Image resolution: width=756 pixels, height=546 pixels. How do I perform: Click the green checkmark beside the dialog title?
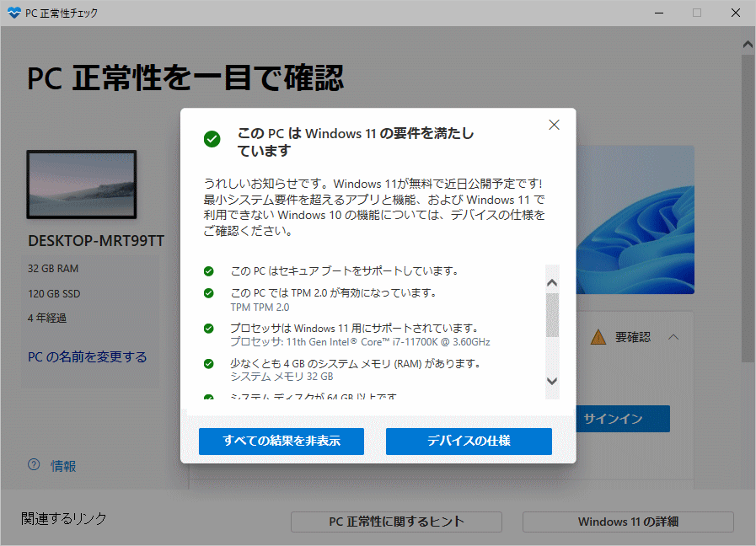(x=212, y=139)
